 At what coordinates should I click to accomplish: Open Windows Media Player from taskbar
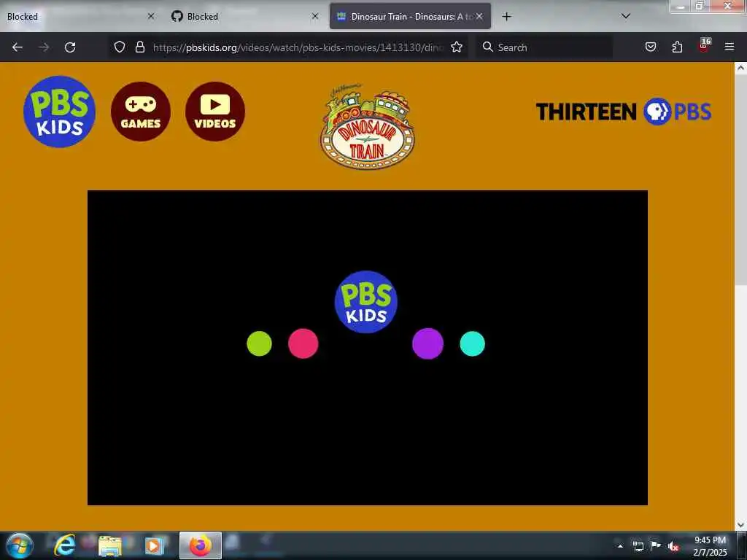tap(154, 545)
